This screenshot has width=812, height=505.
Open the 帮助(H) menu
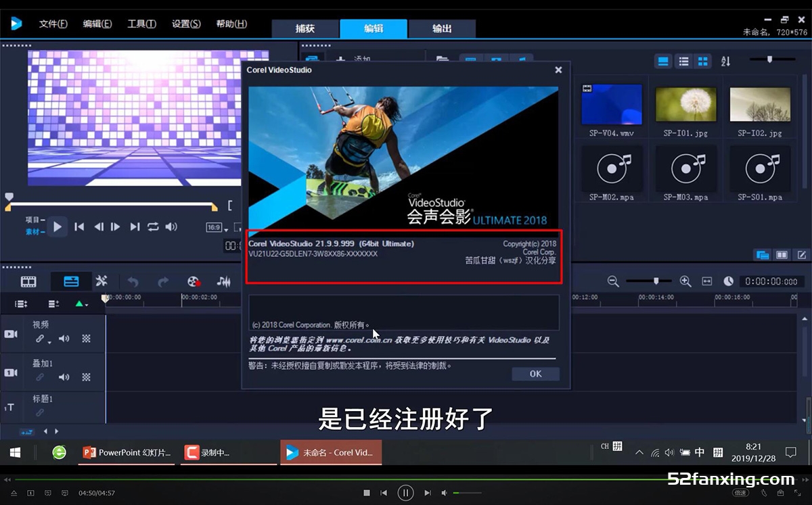point(231,24)
